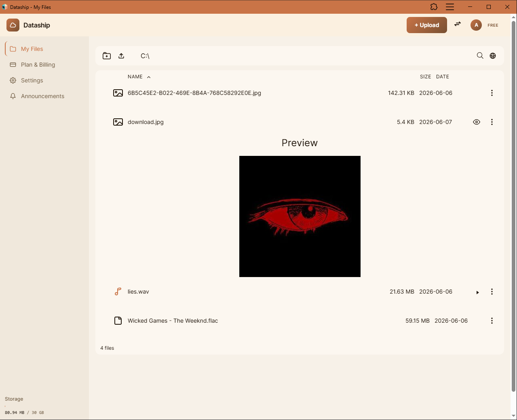This screenshot has height=420, width=517.
Task: Click the 2026-06-07 date of download.jpg
Action: 436,122
